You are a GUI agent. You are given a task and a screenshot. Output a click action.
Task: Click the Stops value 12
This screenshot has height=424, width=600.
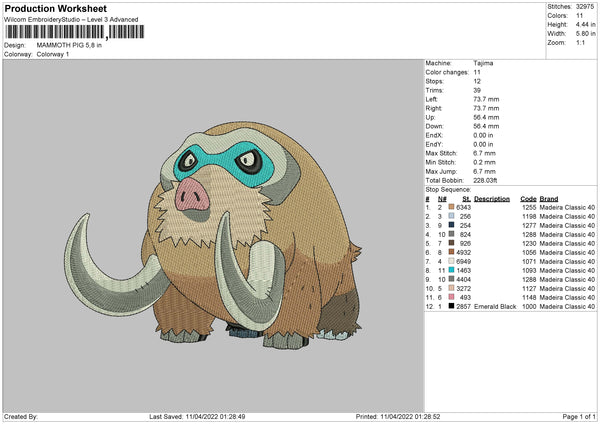coord(477,81)
